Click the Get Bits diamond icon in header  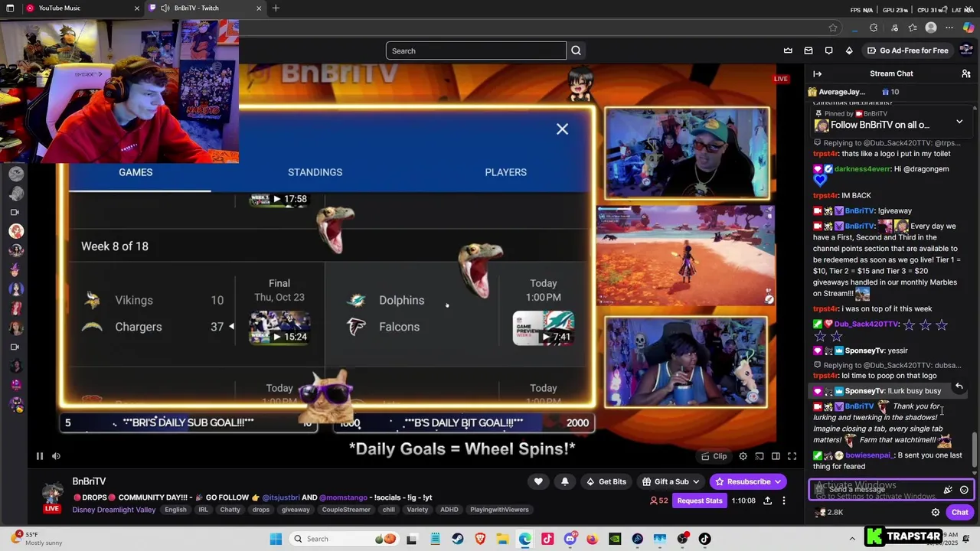click(x=849, y=51)
